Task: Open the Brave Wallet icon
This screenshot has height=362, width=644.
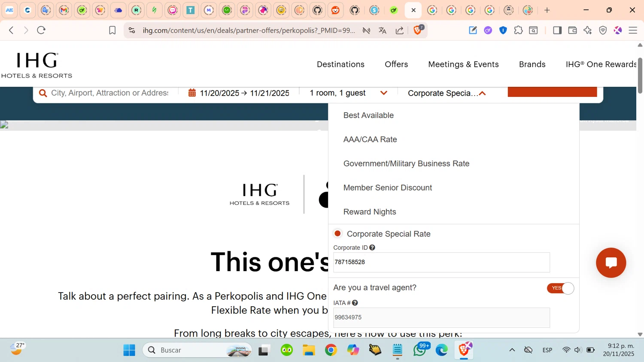Action: 572,30
